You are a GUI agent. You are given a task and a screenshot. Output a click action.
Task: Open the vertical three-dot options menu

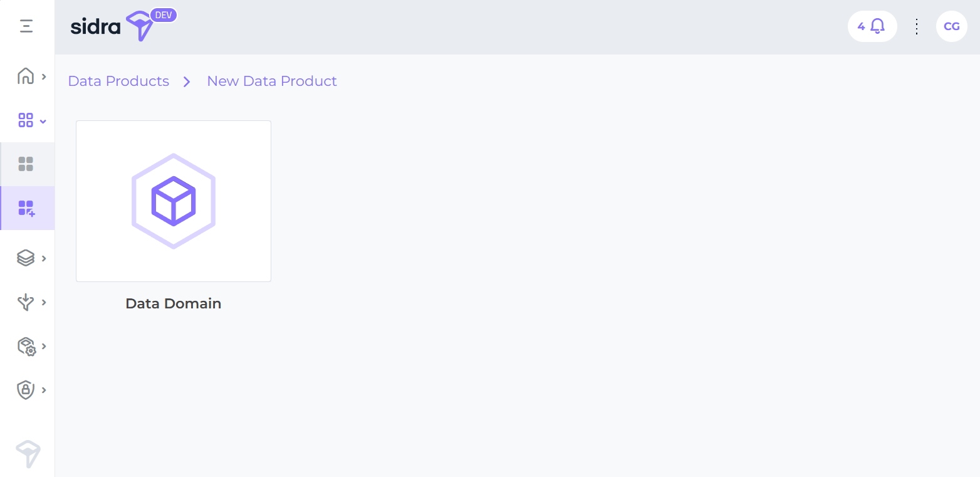916,26
